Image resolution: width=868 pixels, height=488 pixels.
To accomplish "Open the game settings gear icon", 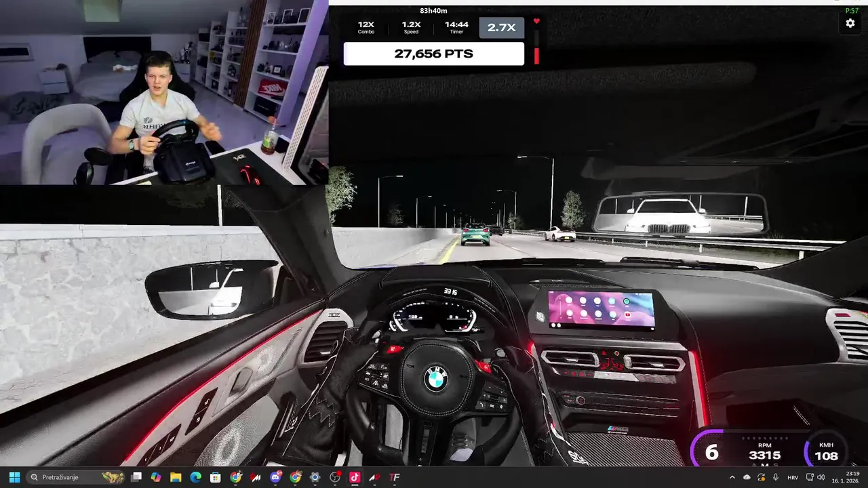I will pos(850,23).
